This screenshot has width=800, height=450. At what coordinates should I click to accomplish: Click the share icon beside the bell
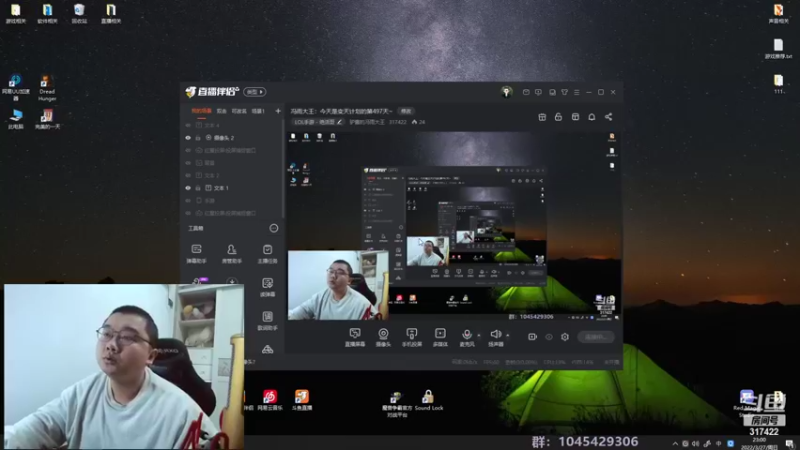pyautogui.click(x=609, y=117)
